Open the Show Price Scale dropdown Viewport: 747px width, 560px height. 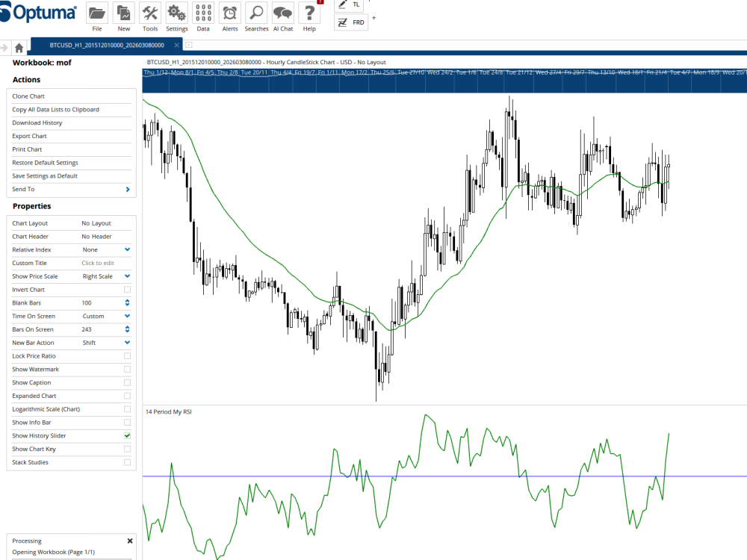click(x=127, y=276)
